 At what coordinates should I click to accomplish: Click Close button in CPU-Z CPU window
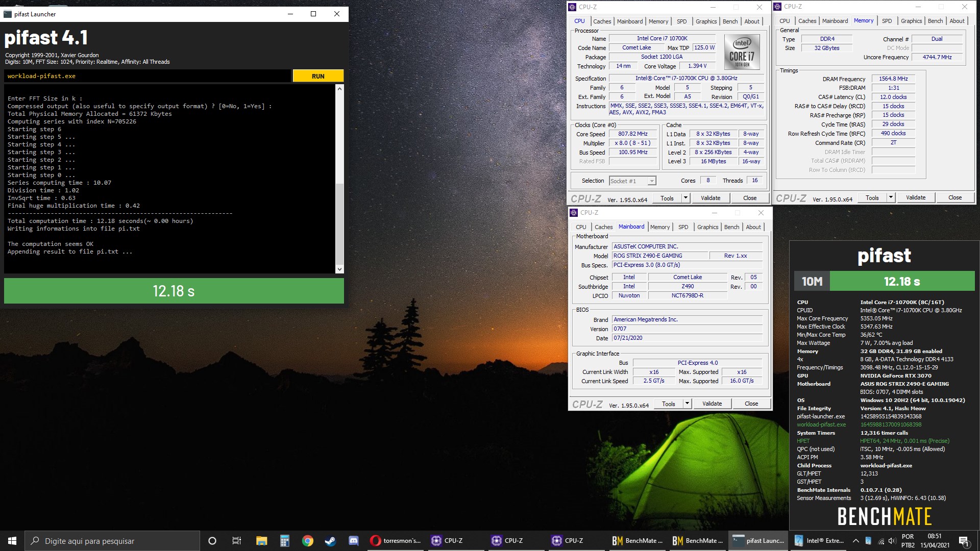750,198
